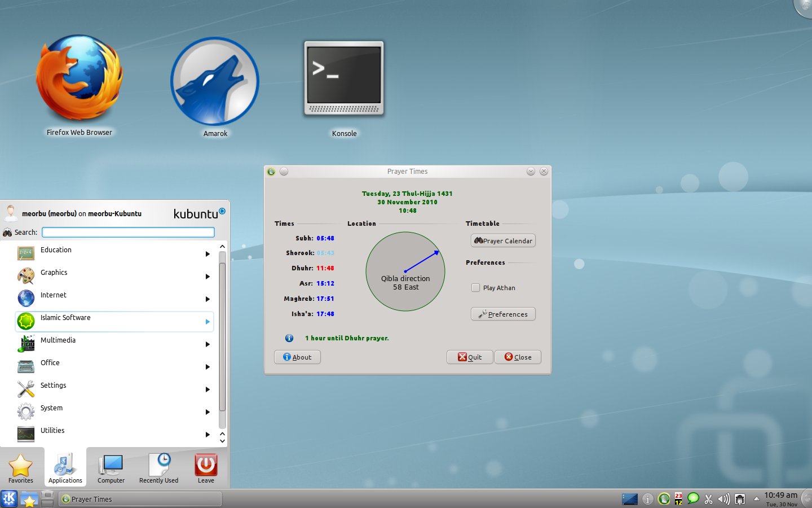Open the Prayer Times tray icon
The width and height of the screenshot is (812, 508).
pos(664,499)
